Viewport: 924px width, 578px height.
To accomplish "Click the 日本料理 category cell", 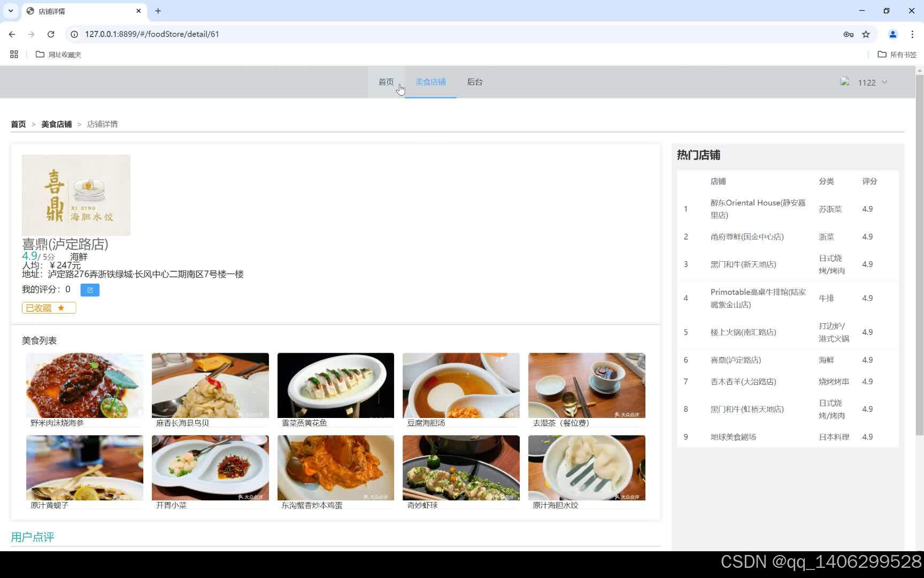I will tap(834, 437).
